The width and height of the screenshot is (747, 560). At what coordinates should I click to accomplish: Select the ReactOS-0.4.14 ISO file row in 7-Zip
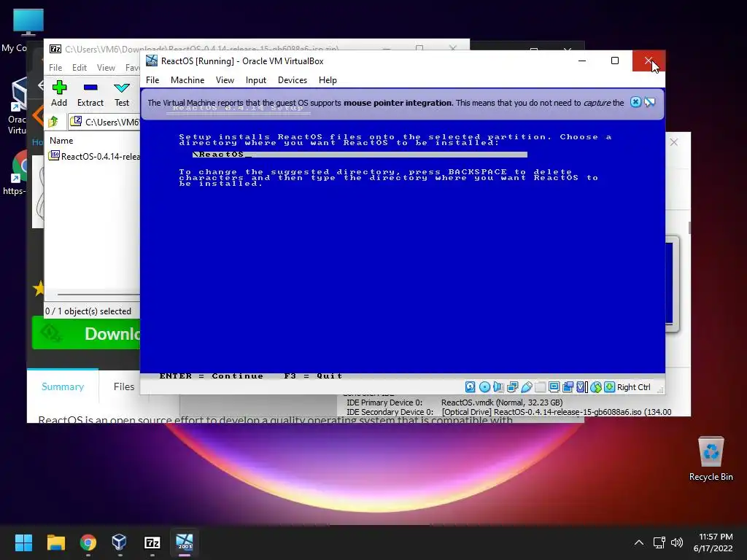click(94, 156)
